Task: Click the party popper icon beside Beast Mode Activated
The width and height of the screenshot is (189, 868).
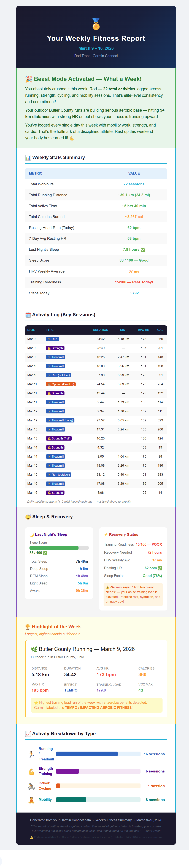Action: click(x=29, y=79)
